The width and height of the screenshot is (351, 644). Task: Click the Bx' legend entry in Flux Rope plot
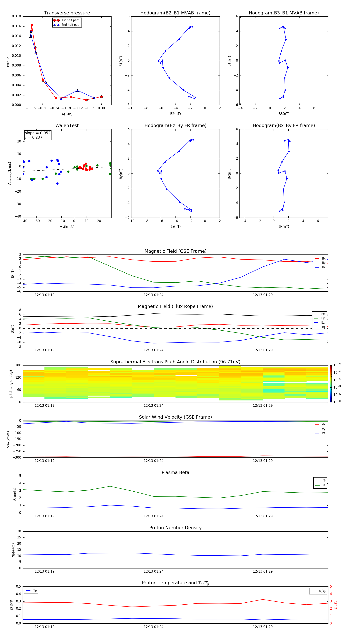(320, 314)
